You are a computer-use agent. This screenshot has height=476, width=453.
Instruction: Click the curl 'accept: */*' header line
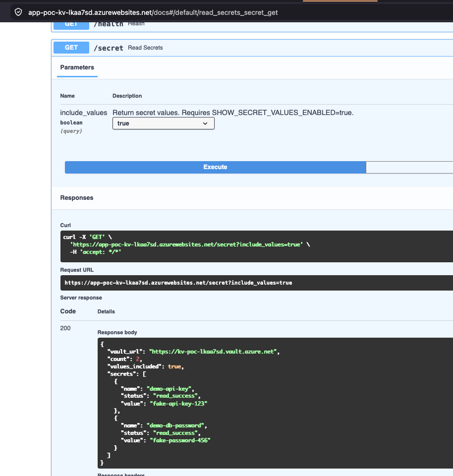click(96, 252)
